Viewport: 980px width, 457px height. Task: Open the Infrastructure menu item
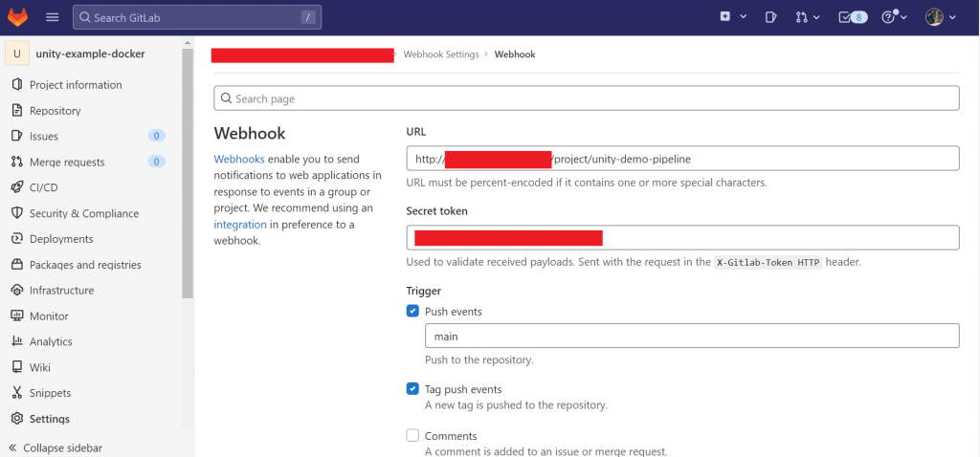[x=61, y=291]
